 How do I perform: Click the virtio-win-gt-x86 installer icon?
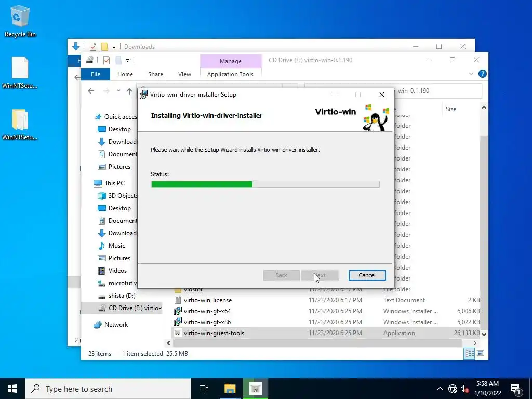point(178,322)
